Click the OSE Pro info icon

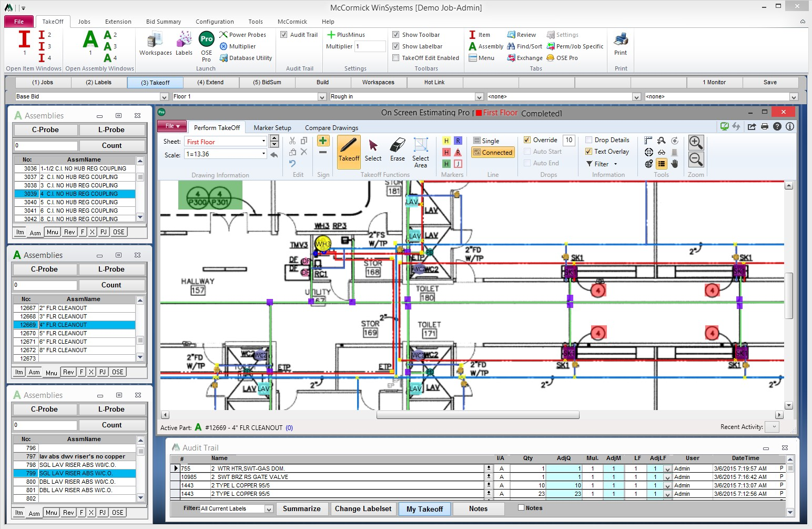[789, 126]
